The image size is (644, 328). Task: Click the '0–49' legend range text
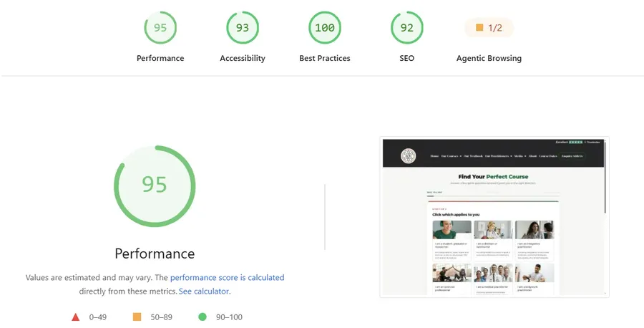coord(98,317)
